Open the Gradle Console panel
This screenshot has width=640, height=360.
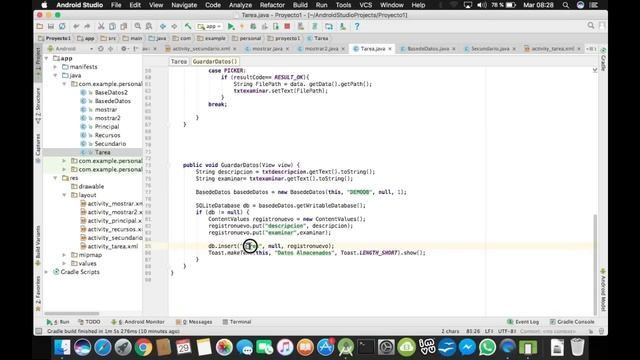(572, 322)
